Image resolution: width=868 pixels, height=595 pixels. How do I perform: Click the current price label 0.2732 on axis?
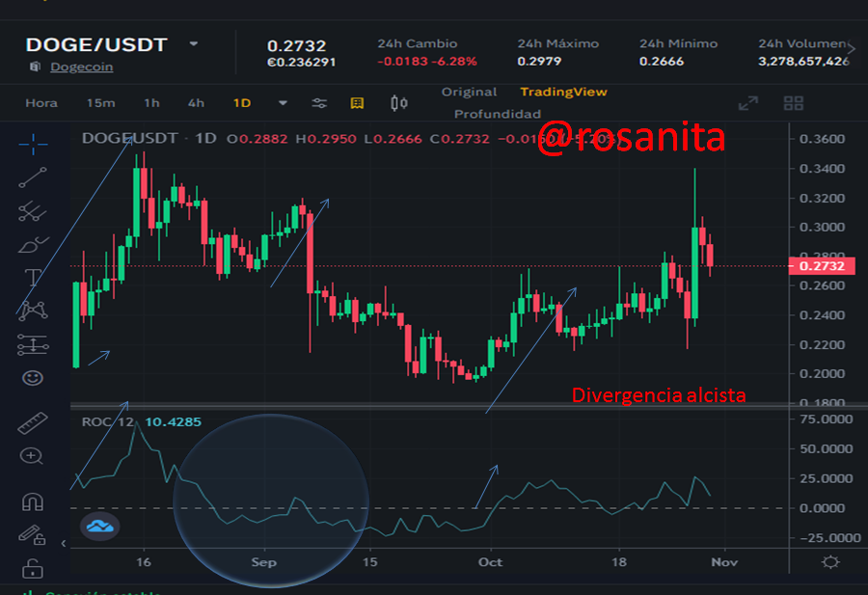point(822,266)
